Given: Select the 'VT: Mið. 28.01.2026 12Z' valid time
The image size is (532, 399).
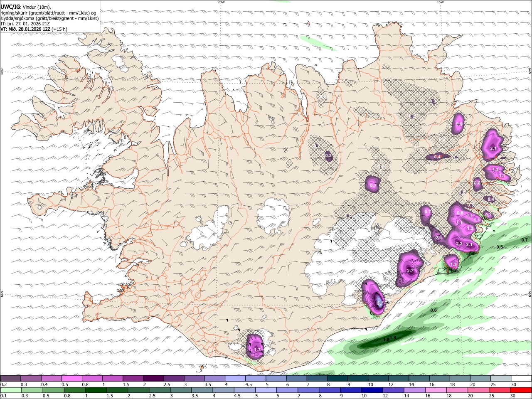Looking at the screenshot, I should click(x=26, y=29).
